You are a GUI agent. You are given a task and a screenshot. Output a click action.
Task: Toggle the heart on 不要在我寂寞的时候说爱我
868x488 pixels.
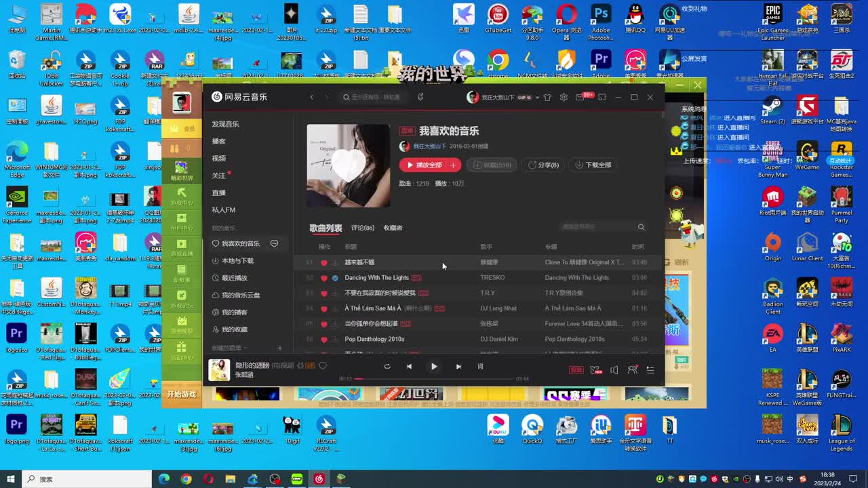(x=323, y=293)
